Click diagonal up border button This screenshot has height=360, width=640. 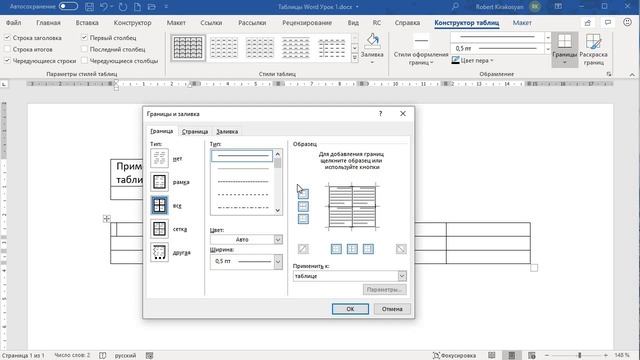pos(303,249)
